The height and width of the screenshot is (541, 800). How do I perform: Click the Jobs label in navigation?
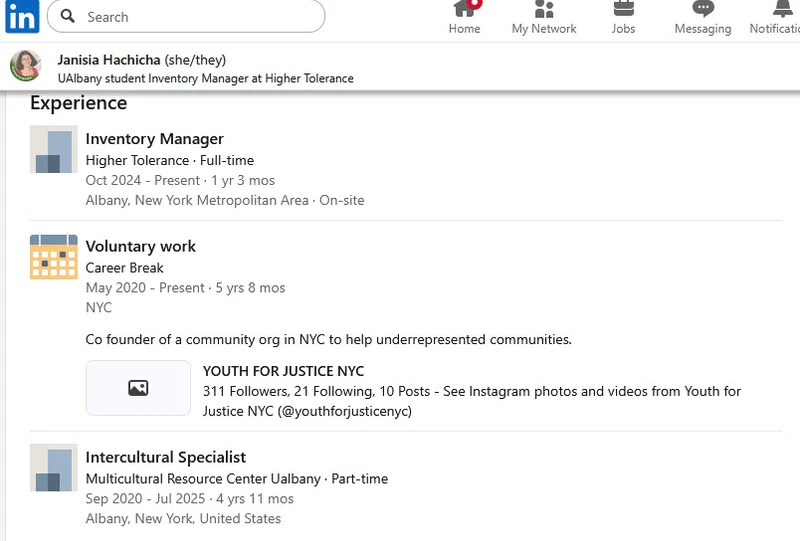tap(623, 29)
